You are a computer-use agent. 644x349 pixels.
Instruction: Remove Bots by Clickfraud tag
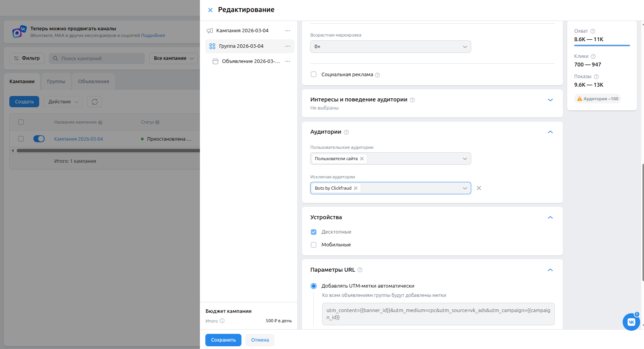pyautogui.click(x=356, y=188)
